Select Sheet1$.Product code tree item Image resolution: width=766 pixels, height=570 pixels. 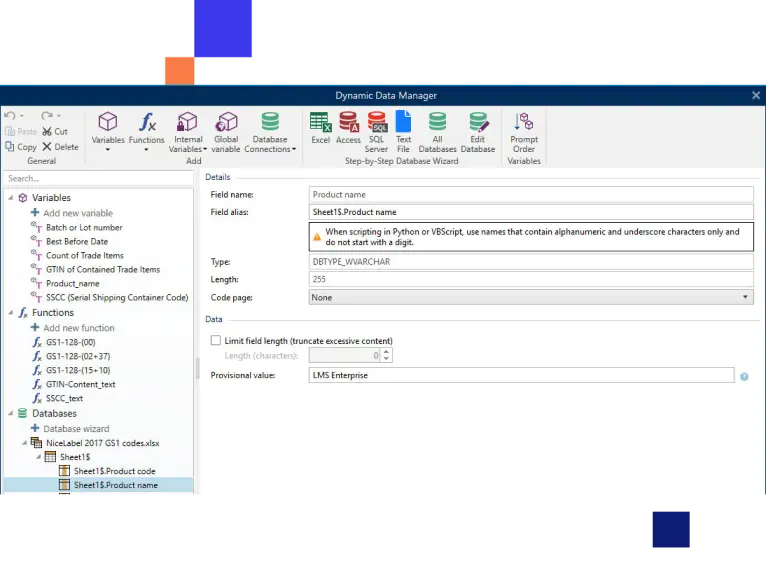pyautogui.click(x=114, y=471)
